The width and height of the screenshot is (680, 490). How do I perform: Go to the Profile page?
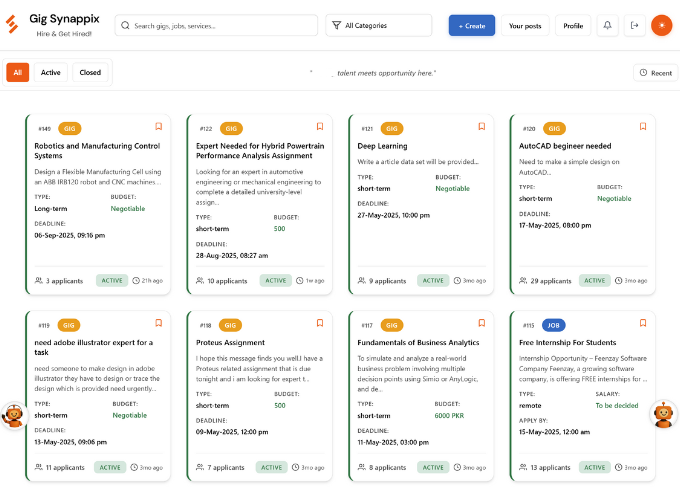pyautogui.click(x=573, y=26)
